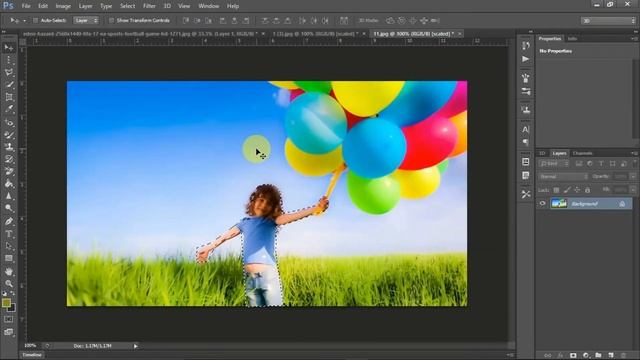Open the Properties panel flyout menu
640x360 pixels.
[x=634, y=39]
